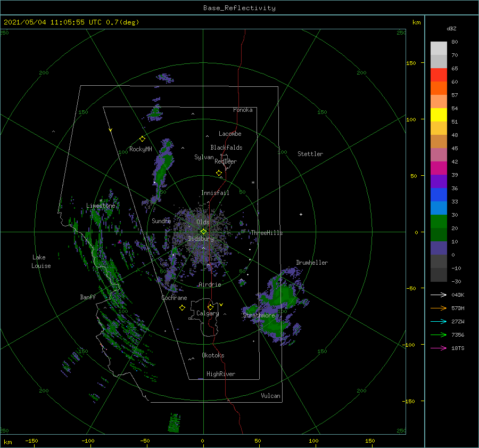Click the Lacombe city label
Screen dimensions: 479x448
tap(230, 134)
